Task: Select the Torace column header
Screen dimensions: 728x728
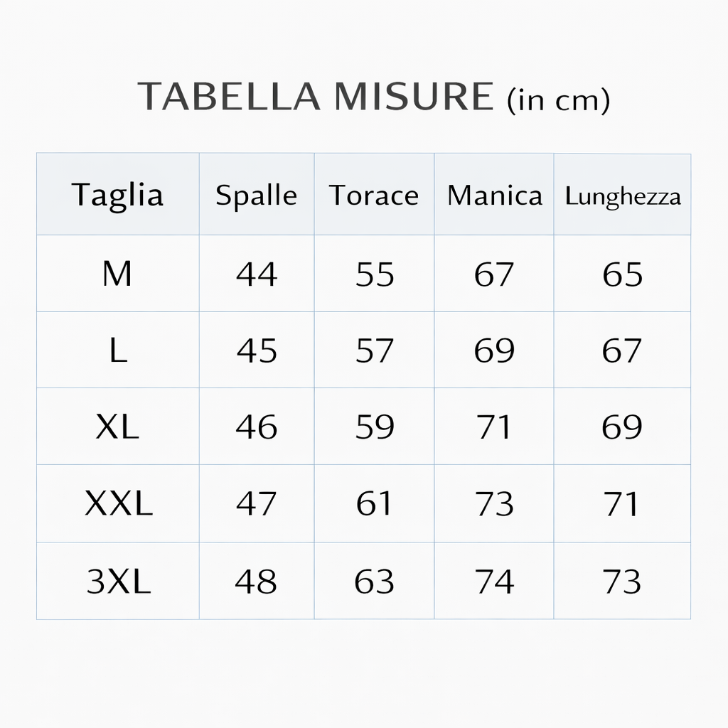Action: pos(374,196)
